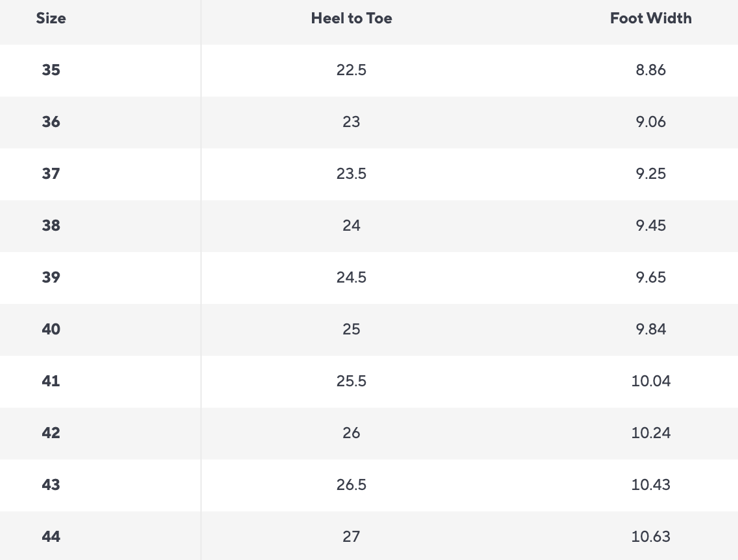Select size 42 row label
Screen dimensions: 738x560
click(x=51, y=433)
